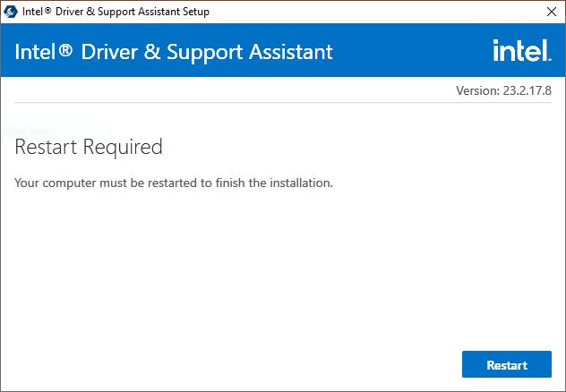The height and width of the screenshot is (392, 566).
Task: Click the Restart button
Action: (506, 364)
